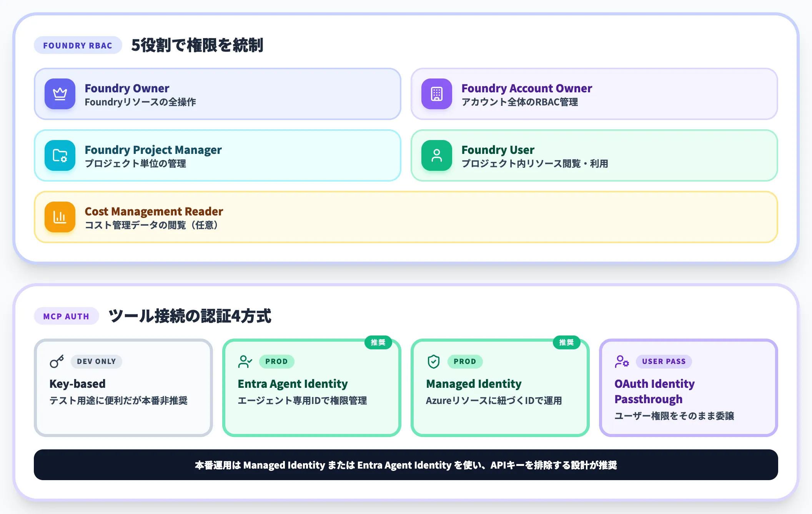
Task: Click the 推奨 badge on Entra Agent Identity card
Action: (x=378, y=342)
